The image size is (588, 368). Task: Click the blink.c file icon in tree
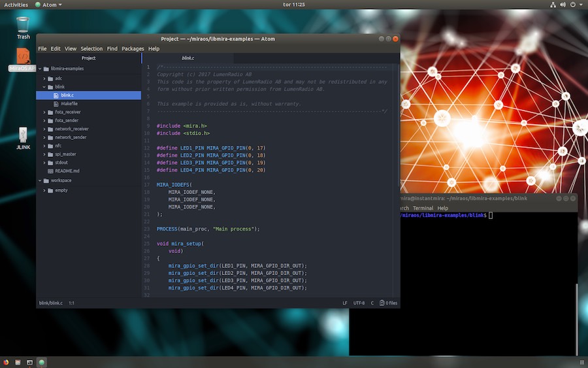pyautogui.click(x=56, y=95)
